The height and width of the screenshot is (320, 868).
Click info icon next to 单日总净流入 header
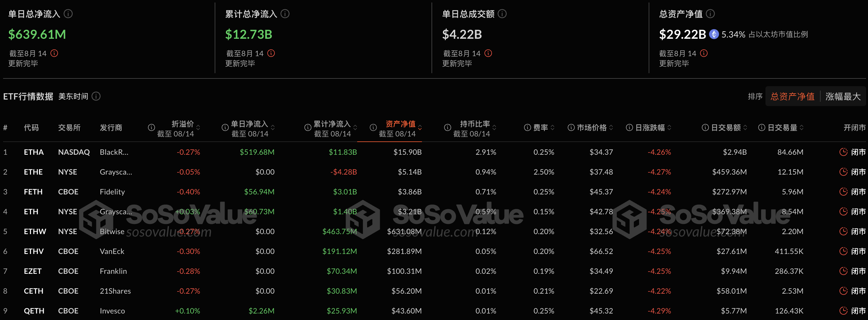click(x=69, y=13)
